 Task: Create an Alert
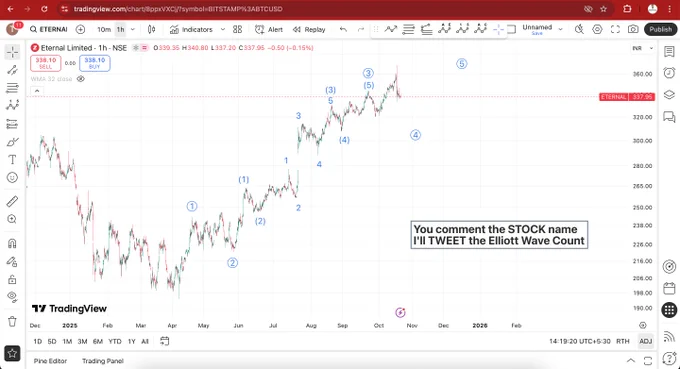click(269, 29)
